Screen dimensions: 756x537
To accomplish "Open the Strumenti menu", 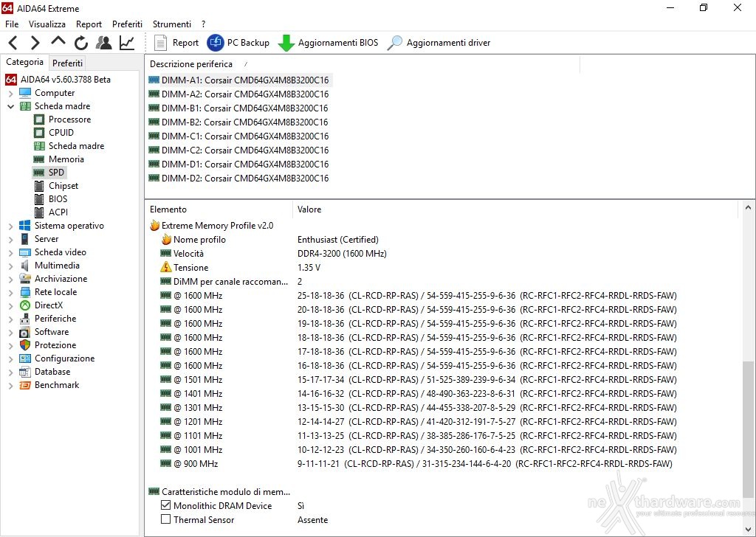I will click(171, 24).
